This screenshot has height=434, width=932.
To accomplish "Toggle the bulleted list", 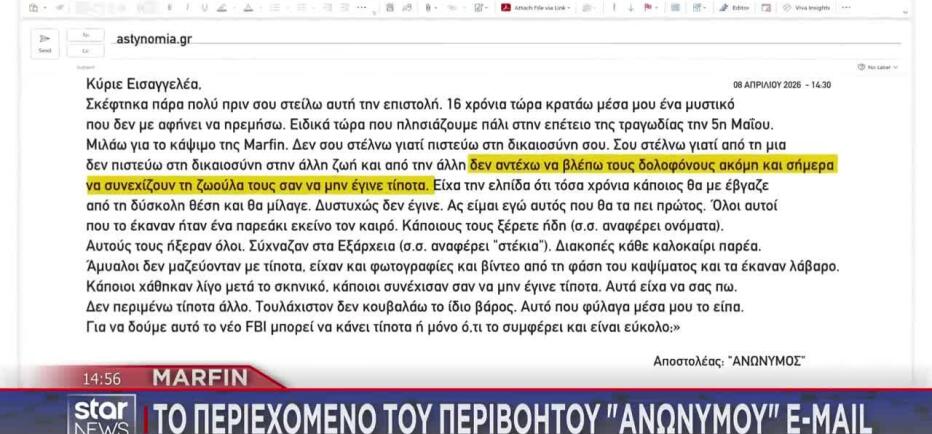I will (275, 8).
